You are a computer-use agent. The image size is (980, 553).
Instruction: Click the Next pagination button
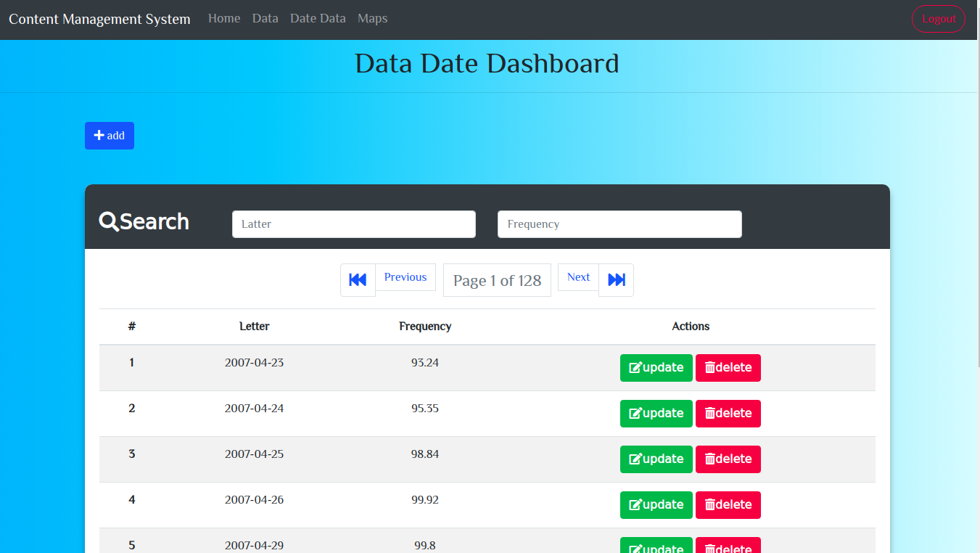point(577,276)
